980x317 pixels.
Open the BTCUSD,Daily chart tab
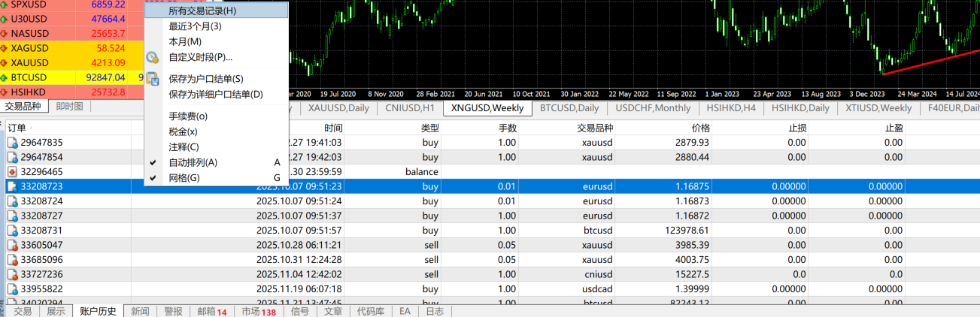click(x=571, y=108)
